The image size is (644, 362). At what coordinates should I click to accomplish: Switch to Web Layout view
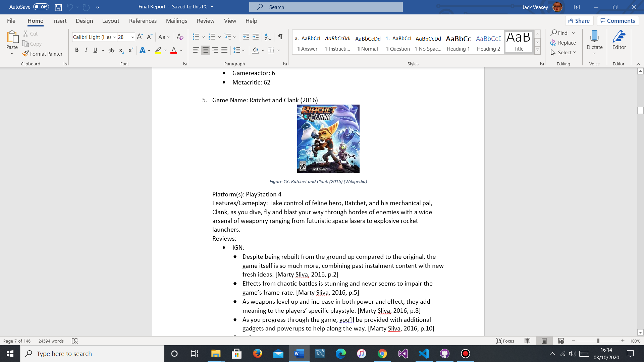[561, 341]
